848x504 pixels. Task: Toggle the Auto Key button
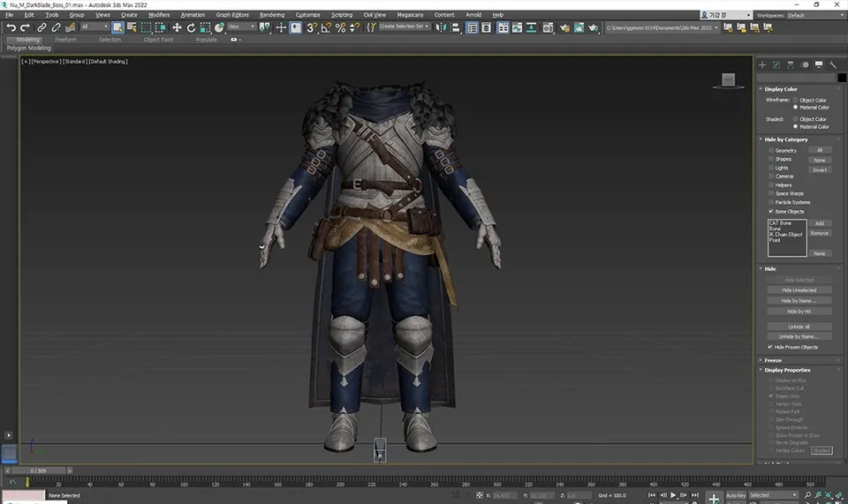tap(736, 495)
